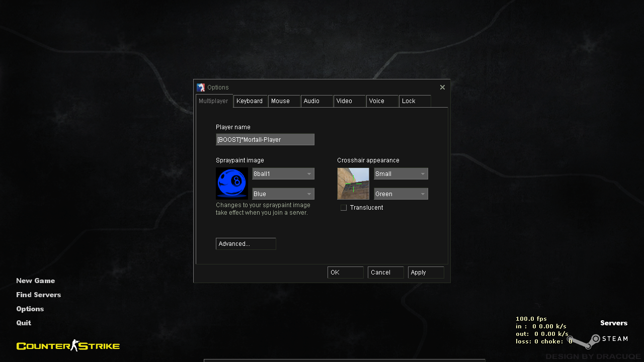
Task: Click the Counter-Strike logo
Action: pyautogui.click(x=68, y=345)
